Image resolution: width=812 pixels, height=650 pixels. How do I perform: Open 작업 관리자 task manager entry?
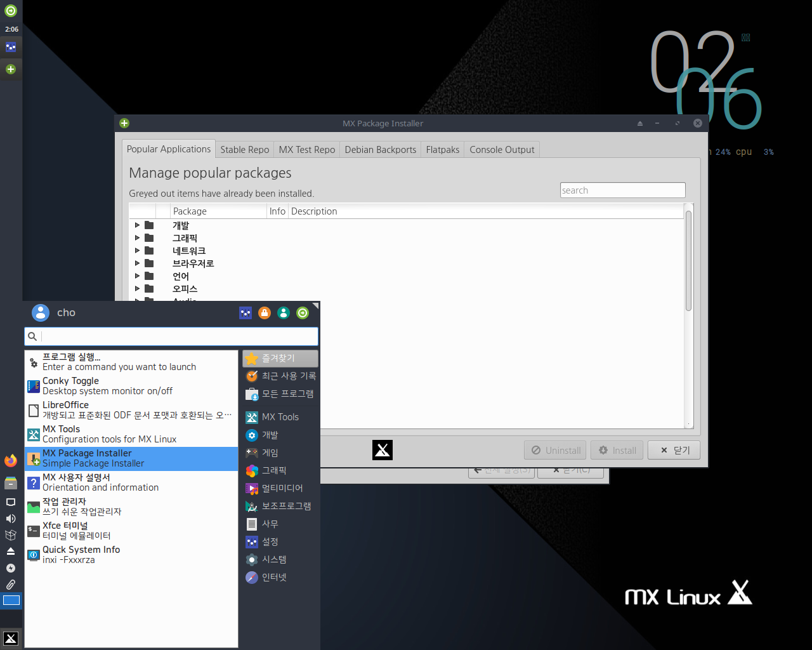click(131, 507)
